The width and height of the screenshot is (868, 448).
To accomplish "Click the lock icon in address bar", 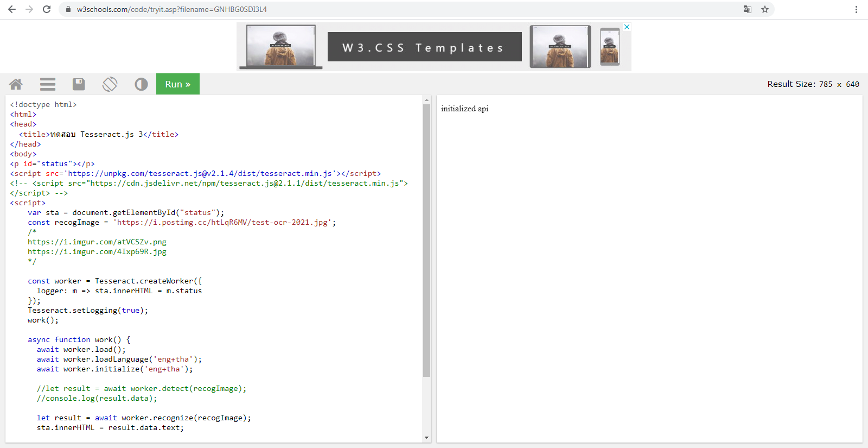I will (x=68, y=9).
